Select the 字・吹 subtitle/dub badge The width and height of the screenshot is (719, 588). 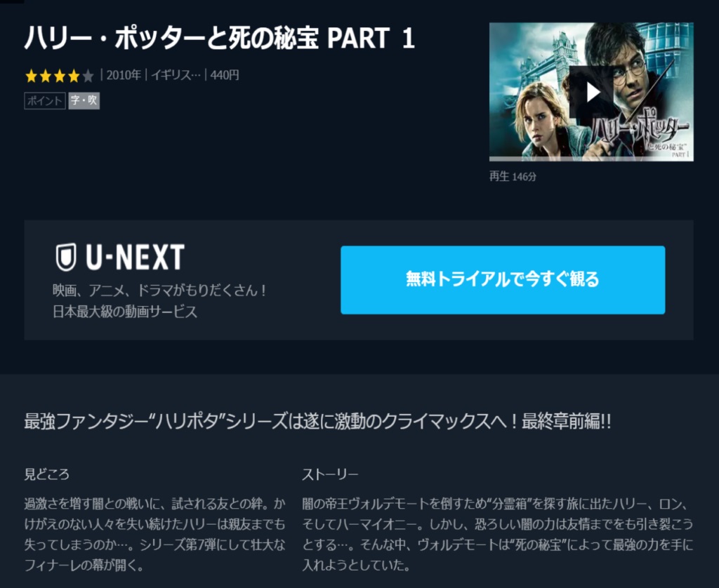pos(84,101)
